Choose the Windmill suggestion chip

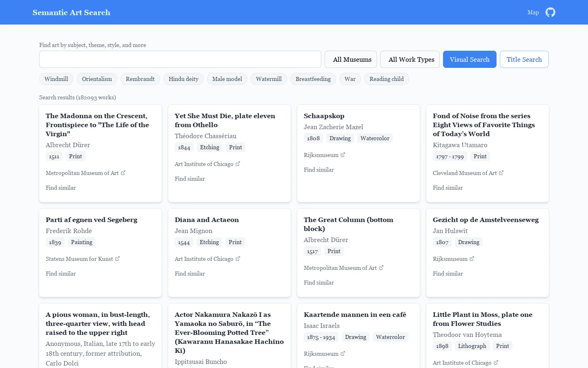pos(56,79)
